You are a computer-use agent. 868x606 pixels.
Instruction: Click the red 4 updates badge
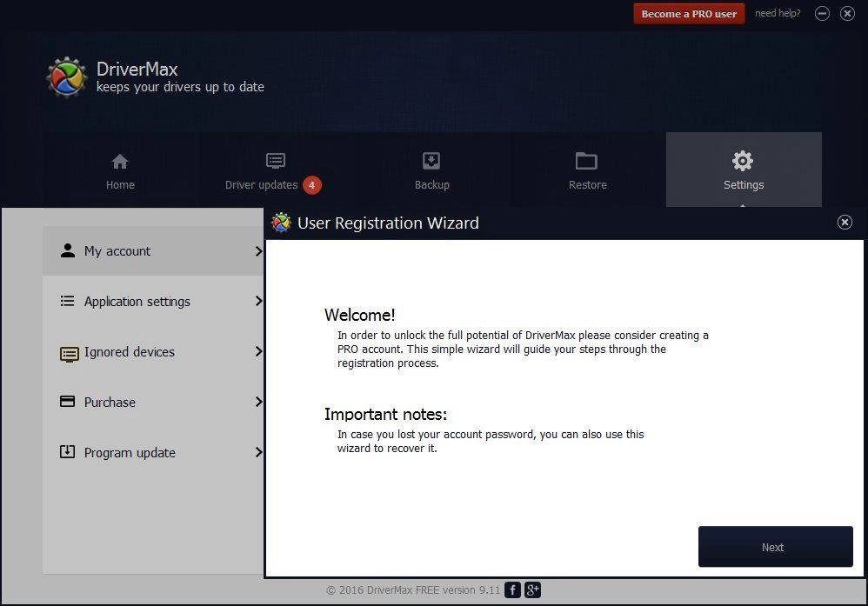point(311,185)
